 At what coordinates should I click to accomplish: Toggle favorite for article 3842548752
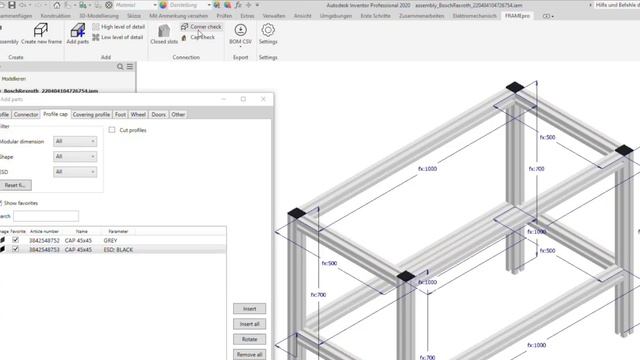(16, 240)
